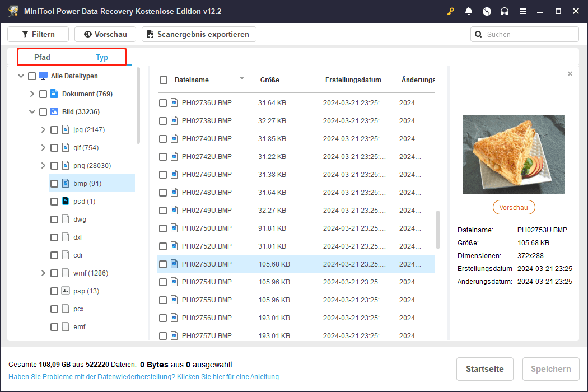Click the Suchen search field
The height and width of the screenshot is (392, 588).
(525, 35)
